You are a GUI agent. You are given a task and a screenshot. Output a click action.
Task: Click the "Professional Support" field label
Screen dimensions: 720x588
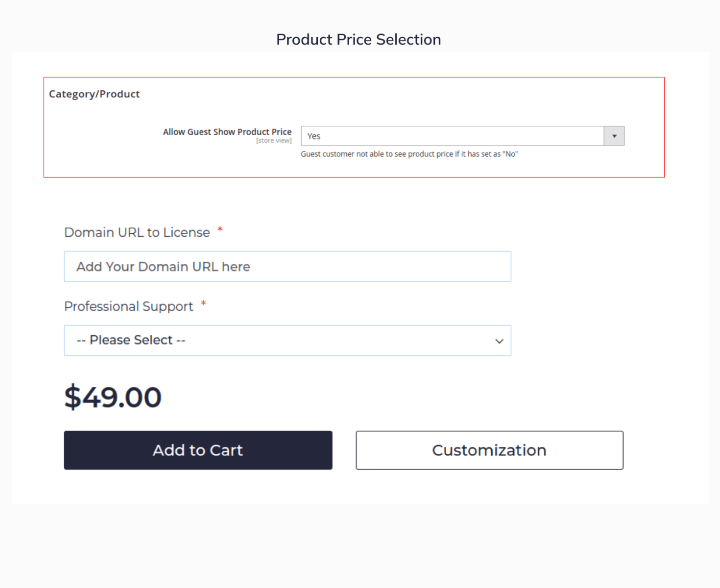click(x=129, y=306)
